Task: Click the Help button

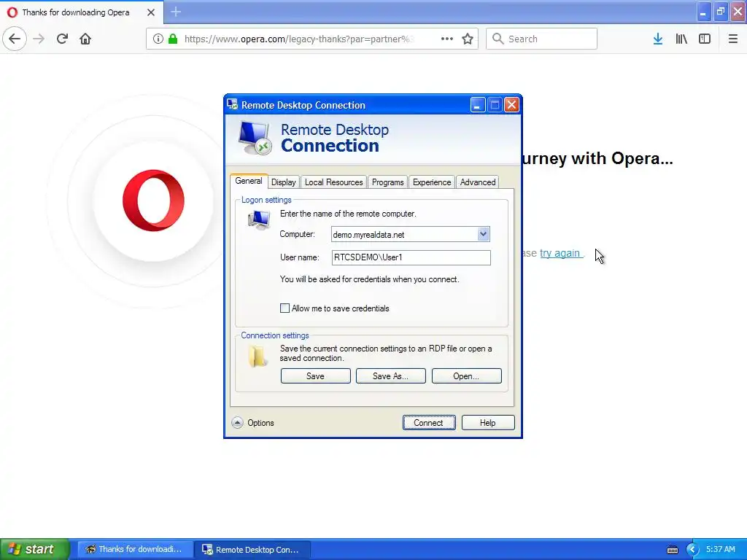Action: 488,422
